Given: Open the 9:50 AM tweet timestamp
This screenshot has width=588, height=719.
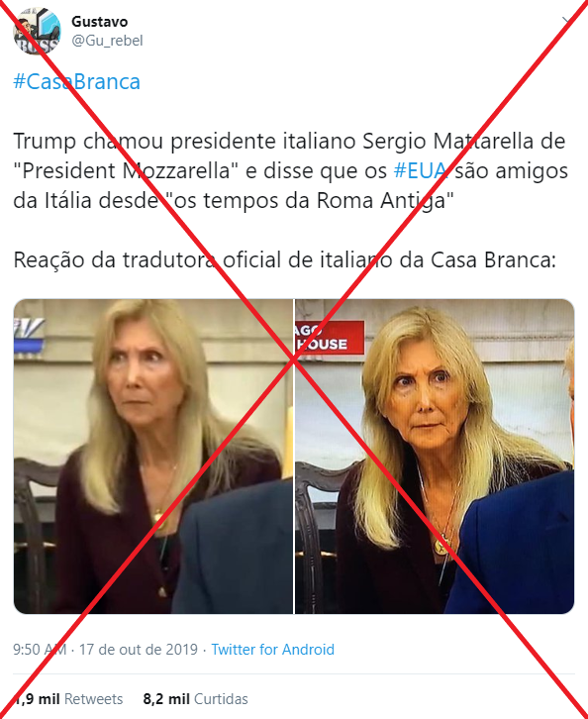Looking at the screenshot, I should pos(40,650).
